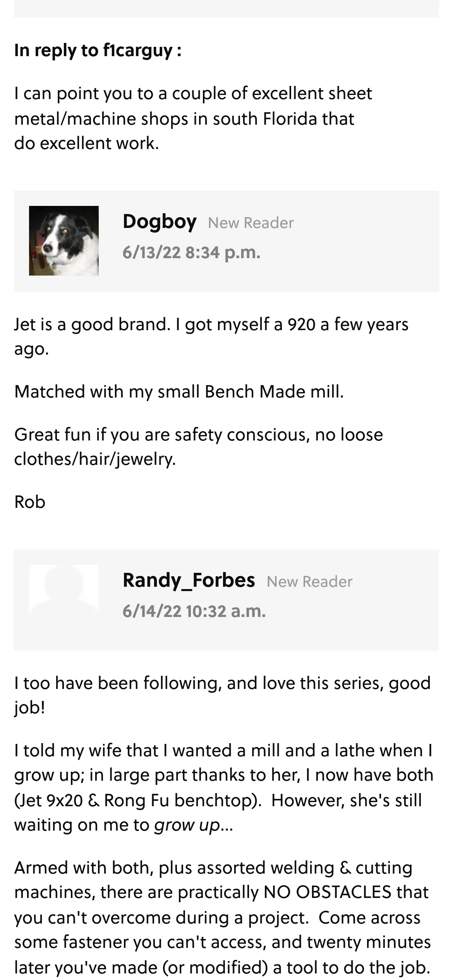Click the 6/14/22 10:32 a.m. timestamp

pos(194,612)
